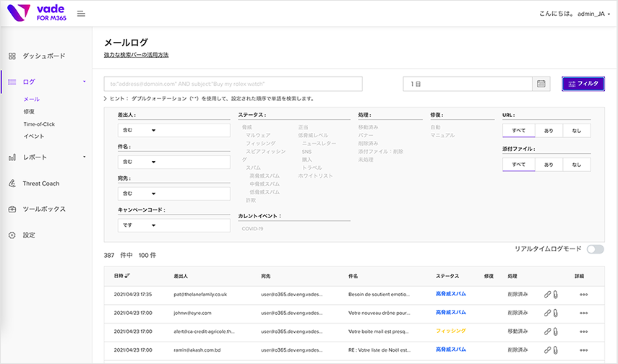This screenshot has height=364, width=618.
Task: Sort by 日時 column arrow icon
Action: tap(127, 276)
